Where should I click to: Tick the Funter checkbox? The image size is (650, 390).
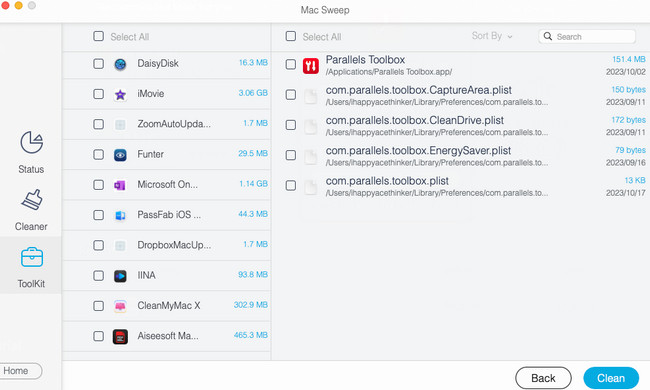pos(99,154)
